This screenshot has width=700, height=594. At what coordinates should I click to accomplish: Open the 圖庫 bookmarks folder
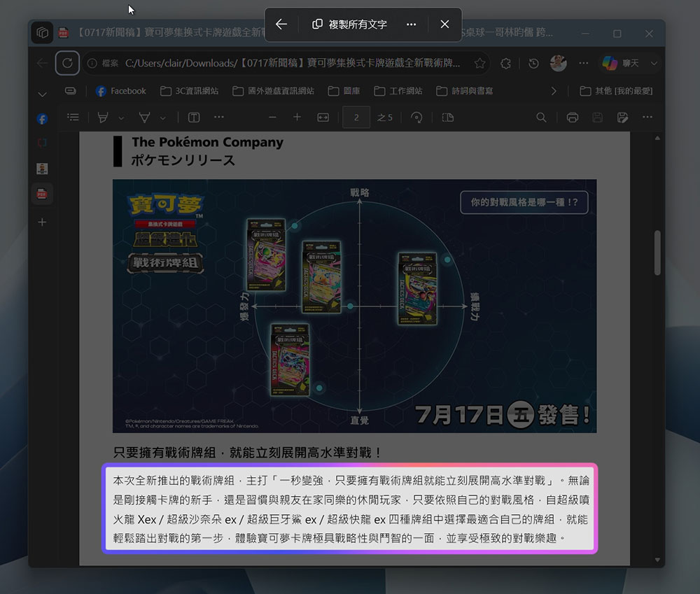[x=344, y=91]
